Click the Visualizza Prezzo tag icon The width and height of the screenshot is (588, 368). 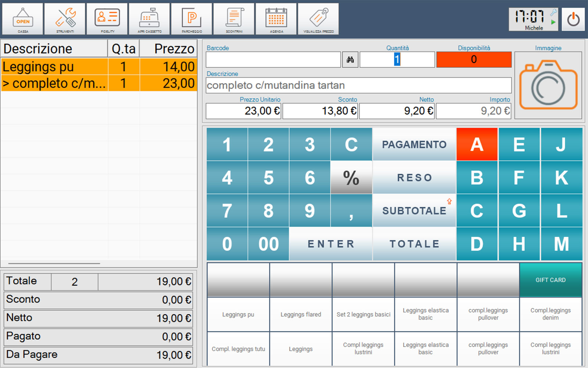319,19
